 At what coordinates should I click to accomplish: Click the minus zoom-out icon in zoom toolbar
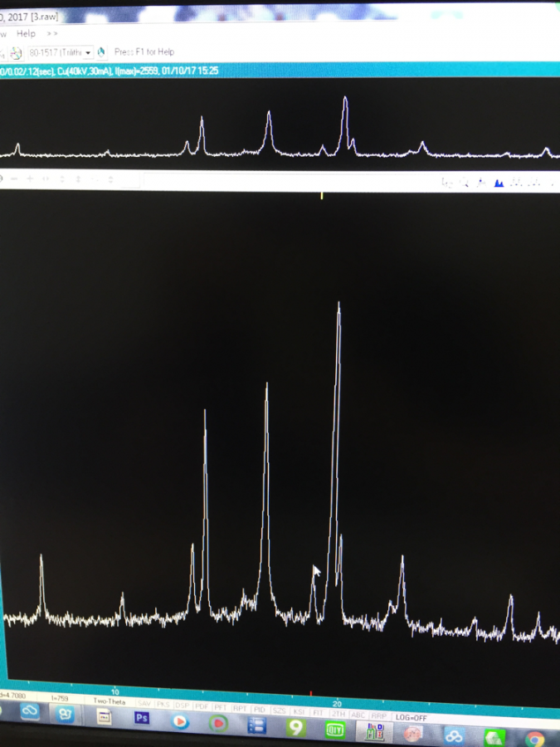click(14, 178)
